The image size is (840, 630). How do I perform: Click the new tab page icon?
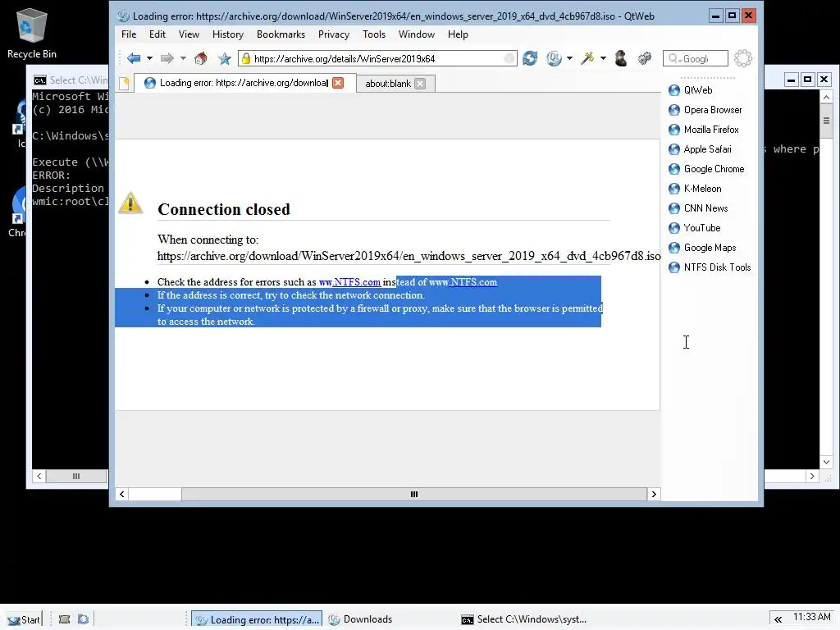(x=125, y=83)
